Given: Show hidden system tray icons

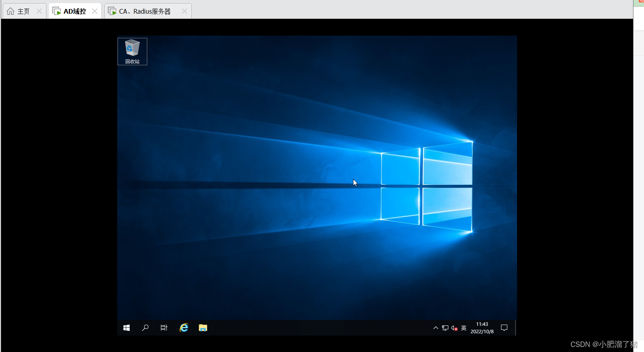Looking at the screenshot, I should pos(436,328).
